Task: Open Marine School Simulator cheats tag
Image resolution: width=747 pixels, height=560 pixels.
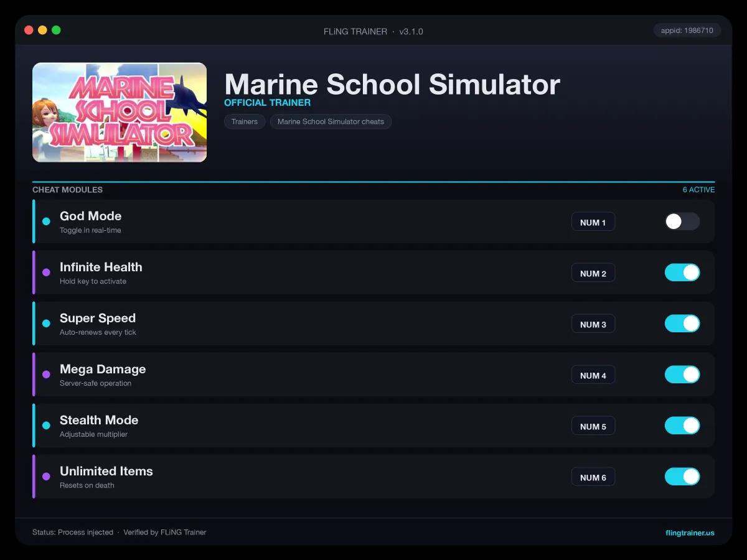Action: (x=331, y=121)
